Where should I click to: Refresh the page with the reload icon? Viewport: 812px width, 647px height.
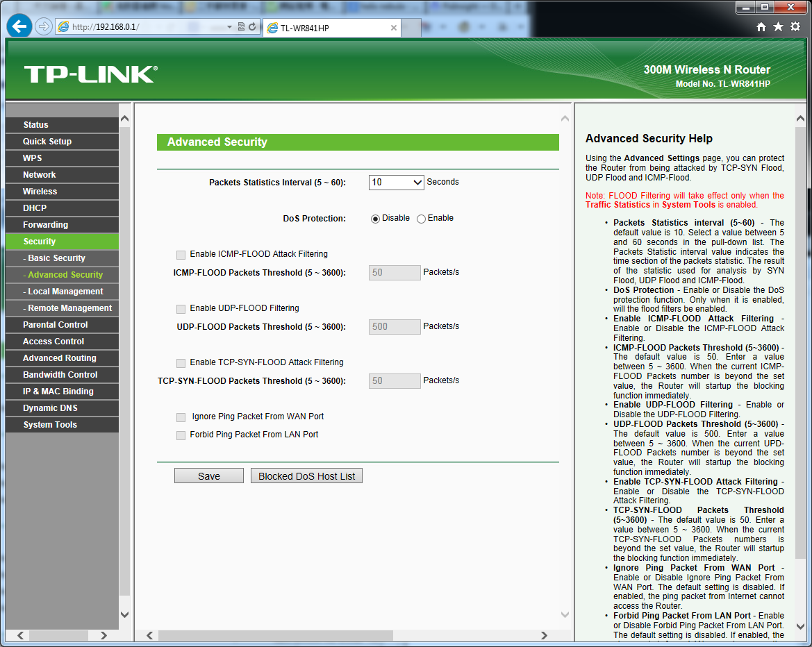(252, 27)
